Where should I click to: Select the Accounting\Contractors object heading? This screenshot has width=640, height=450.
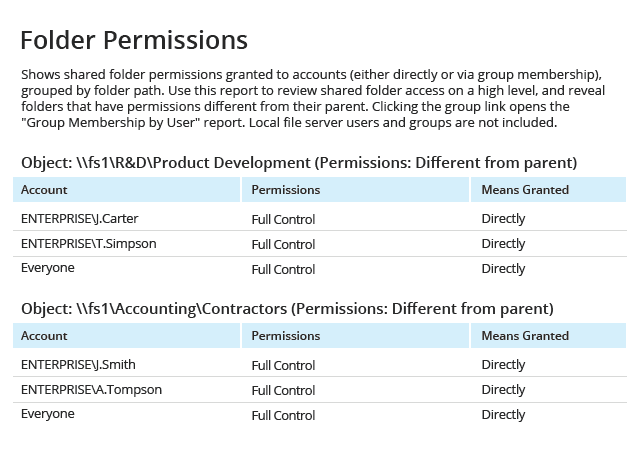click(287, 308)
